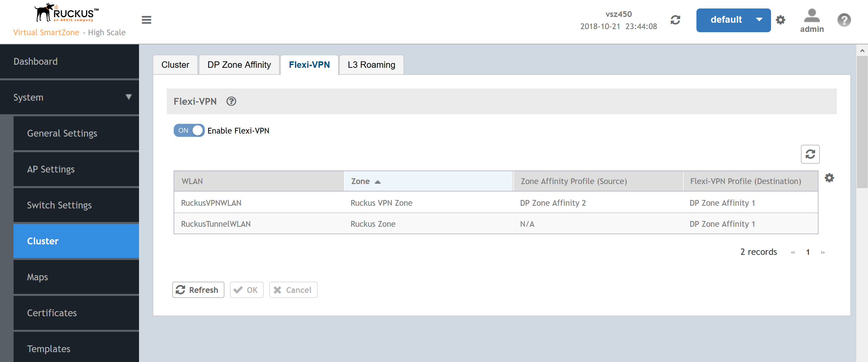The width and height of the screenshot is (868, 362).
Task: Click the Ruckus logo
Action: click(66, 13)
